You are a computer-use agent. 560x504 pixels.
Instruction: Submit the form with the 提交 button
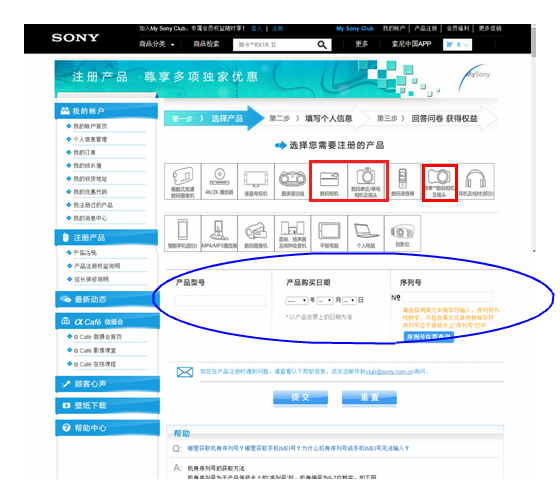300,397
